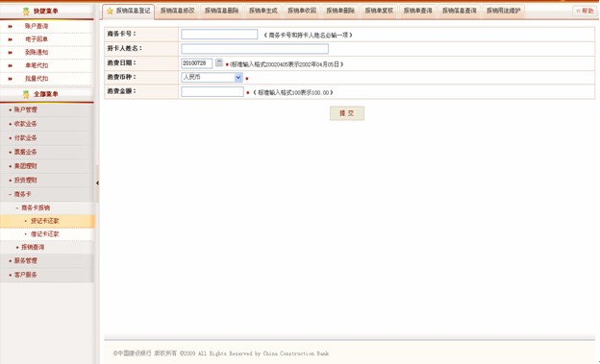Collapse the 商务卡报销 submenu
600x364 pixels.
click(17, 208)
